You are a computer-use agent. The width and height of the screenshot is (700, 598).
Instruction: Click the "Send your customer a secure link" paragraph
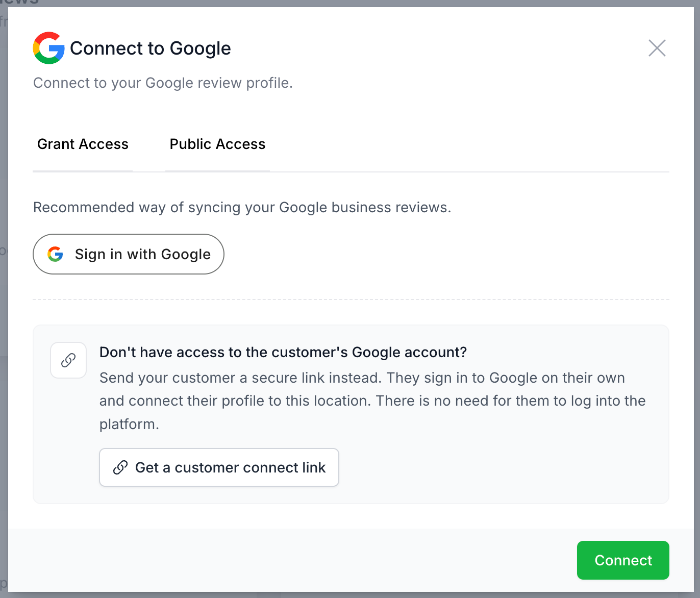click(372, 401)
